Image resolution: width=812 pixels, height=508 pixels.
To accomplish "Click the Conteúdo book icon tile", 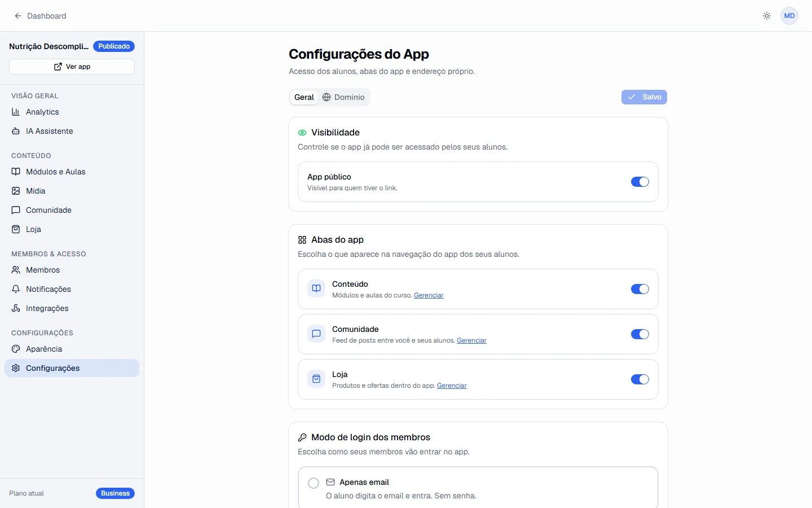I will pos(316,288).
